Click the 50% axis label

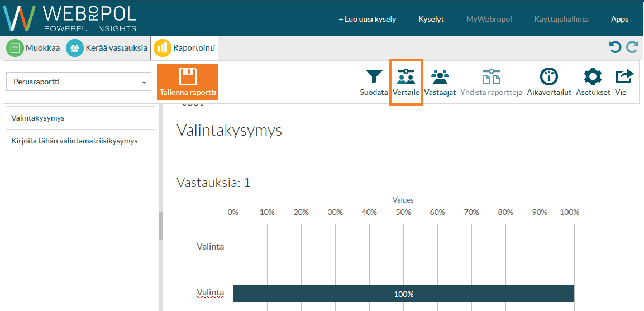point(403,212)
